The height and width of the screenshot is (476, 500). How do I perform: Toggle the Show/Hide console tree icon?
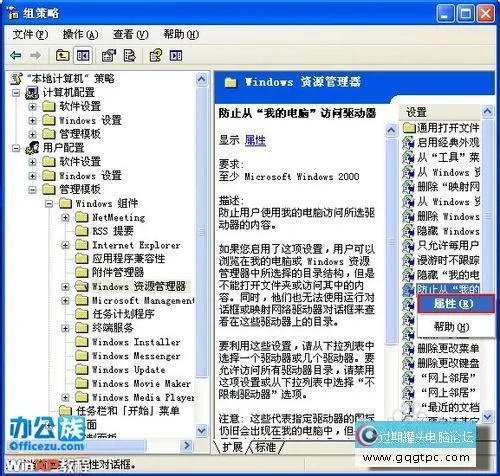point(83,55)
